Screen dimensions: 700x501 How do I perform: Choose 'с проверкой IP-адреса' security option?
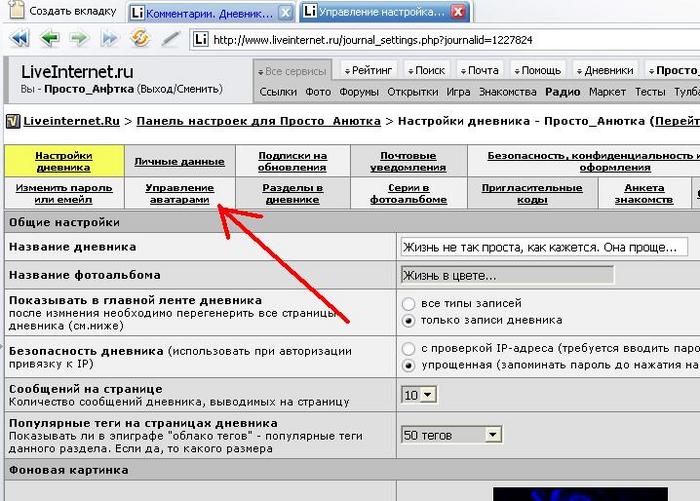pos(408,348)
